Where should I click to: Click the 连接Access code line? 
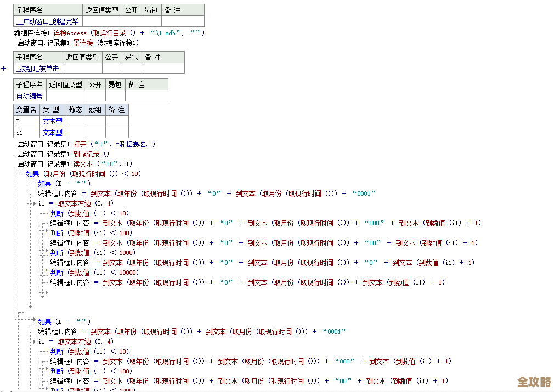pyautogui.click(x=109, y=33)
